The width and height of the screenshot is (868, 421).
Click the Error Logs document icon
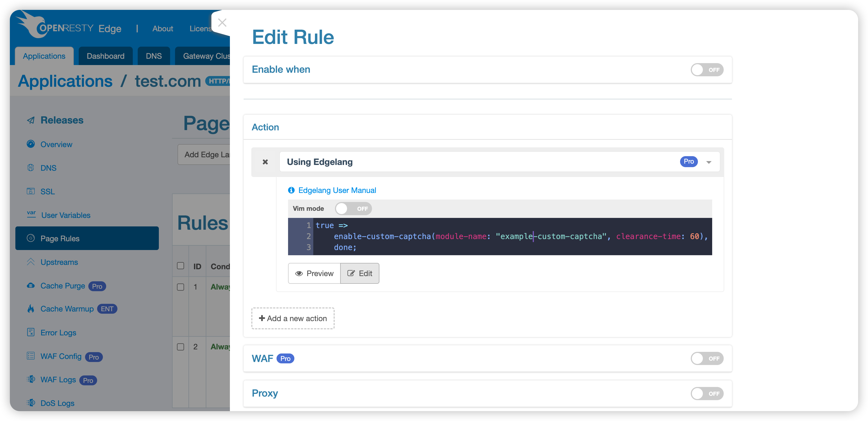(x=31, y=332)
